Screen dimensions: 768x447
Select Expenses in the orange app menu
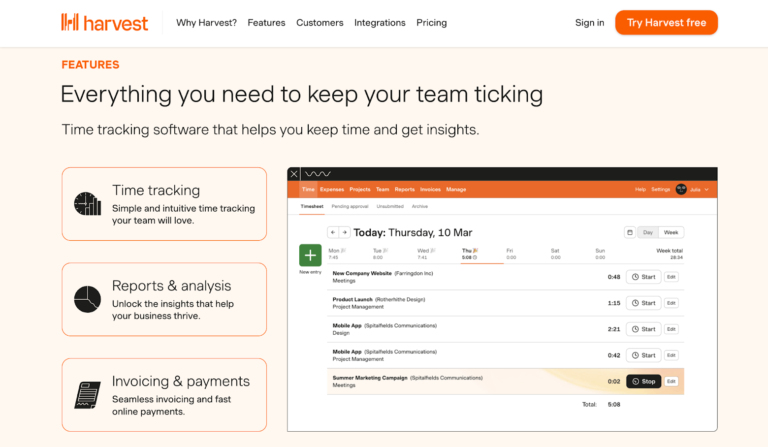[x=332, y=189]
